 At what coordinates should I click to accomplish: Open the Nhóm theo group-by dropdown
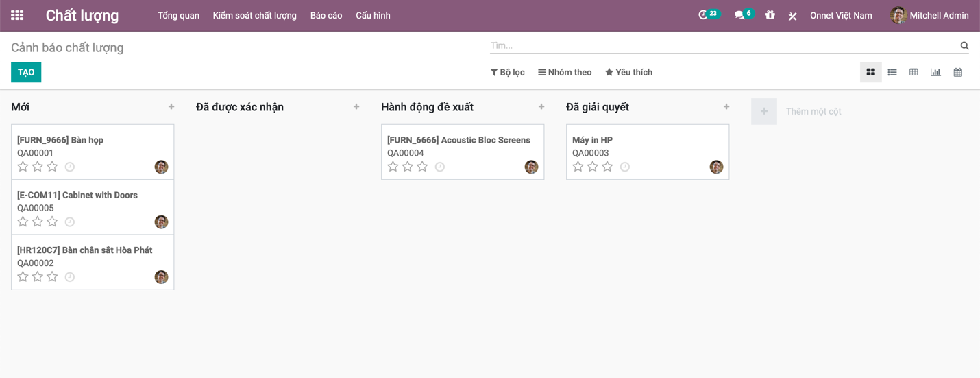pyautogui.click(x=565, y=72)
